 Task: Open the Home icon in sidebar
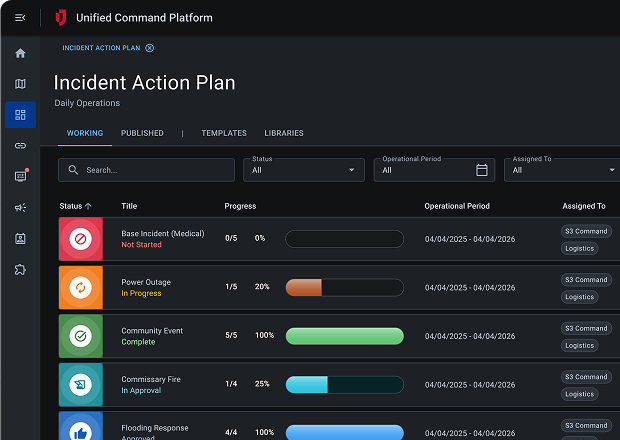coord(20,53)
